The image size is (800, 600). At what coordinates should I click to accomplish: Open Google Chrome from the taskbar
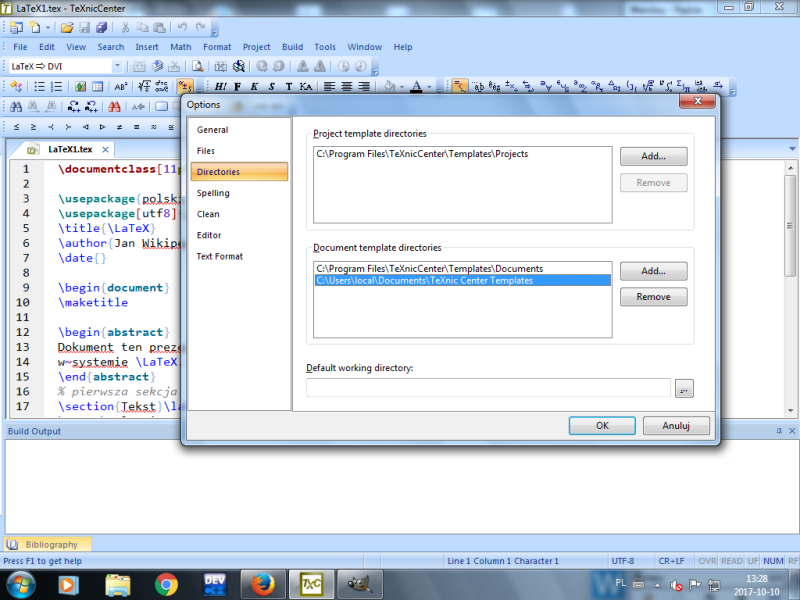pyautogui.click(x=166, y=585)
